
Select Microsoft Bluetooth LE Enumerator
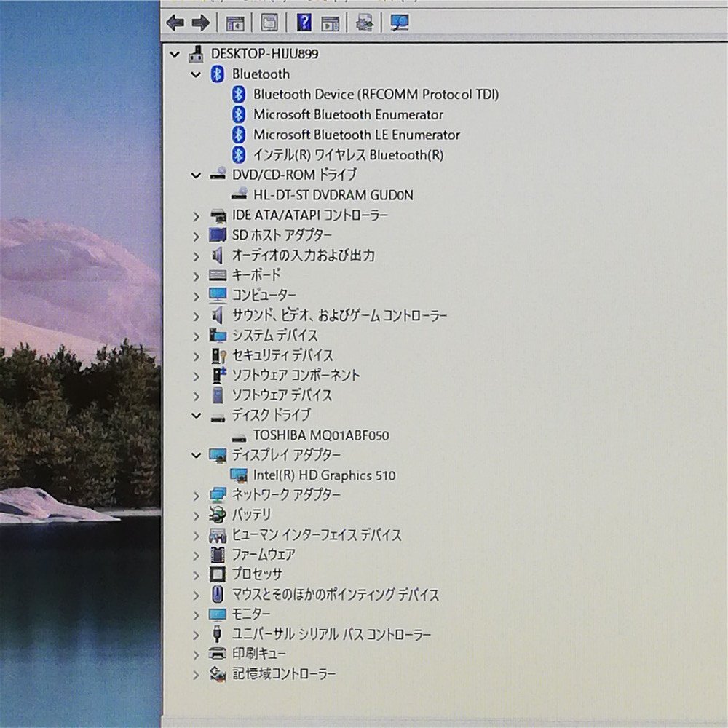356,135
